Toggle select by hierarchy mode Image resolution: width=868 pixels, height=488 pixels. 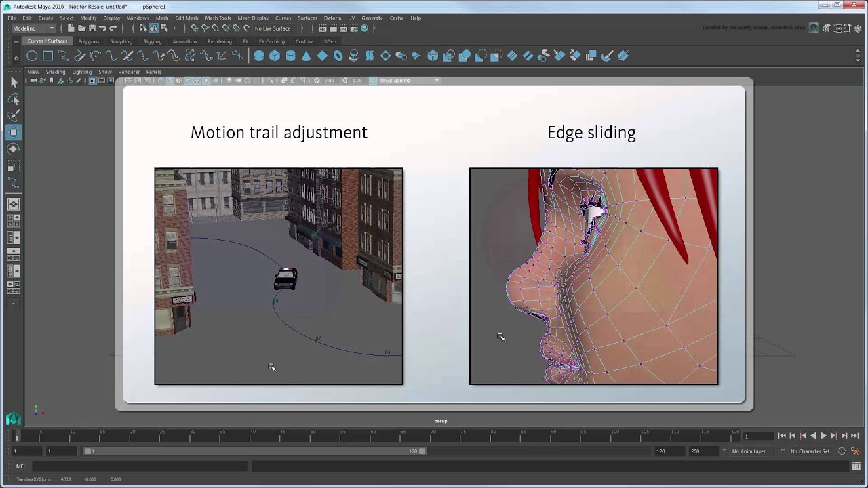click(142, 28)
